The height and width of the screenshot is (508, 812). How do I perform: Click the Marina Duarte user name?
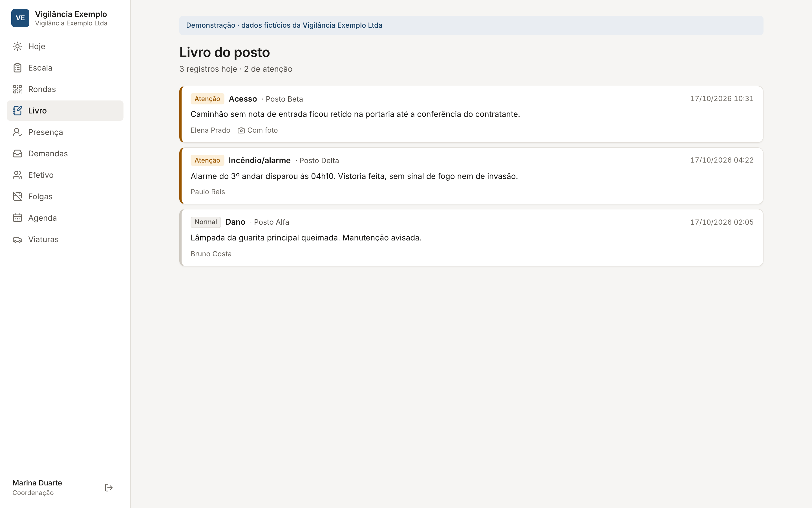click(37, 483)
